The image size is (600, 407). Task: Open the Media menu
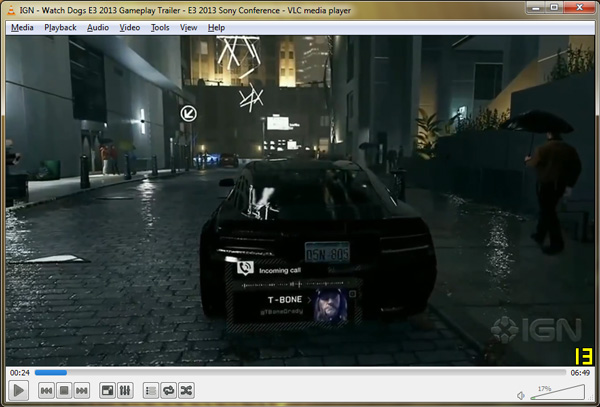pos(22,28)
